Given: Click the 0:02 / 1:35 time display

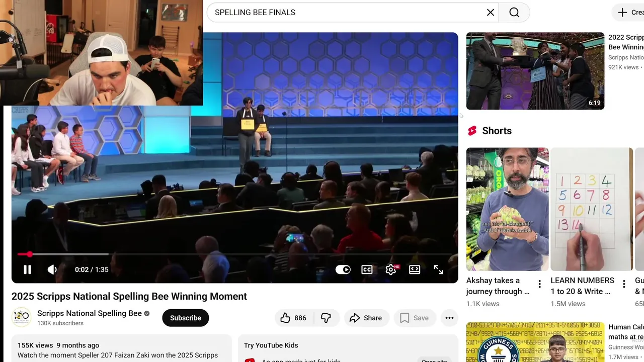Looking at the screenshot, I should coord(92,269).
